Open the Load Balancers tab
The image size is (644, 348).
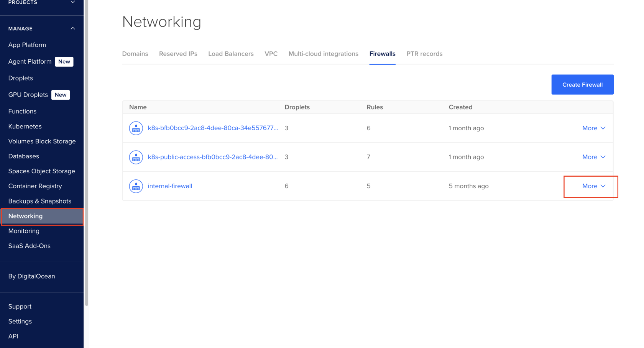pos(231,54)
